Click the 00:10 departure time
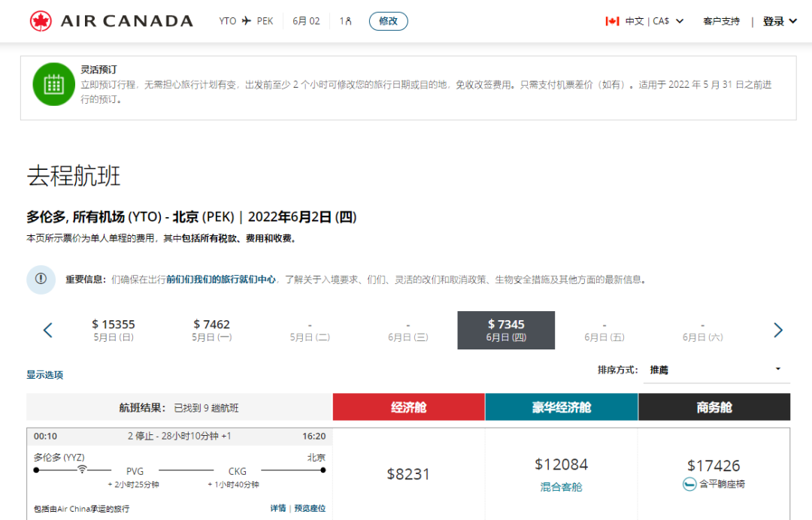The width and height of the screenshot is (812, 520). pos(46,436)
